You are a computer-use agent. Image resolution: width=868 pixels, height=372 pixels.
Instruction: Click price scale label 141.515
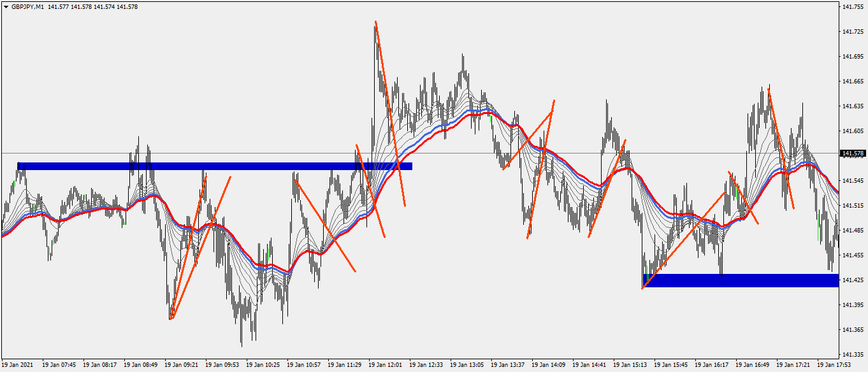click(x=853, y=206)
